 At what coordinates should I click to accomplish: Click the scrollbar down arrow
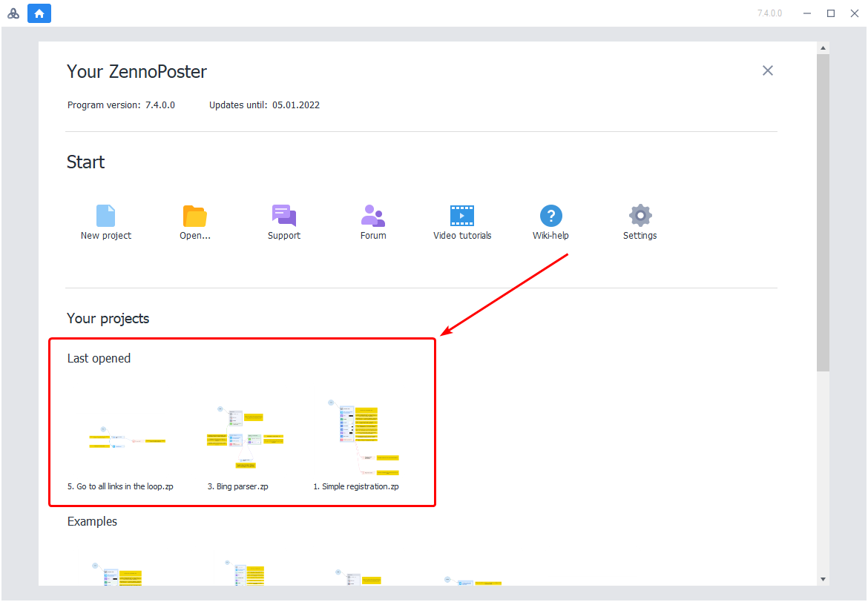pyautogui.click(x=823, y=578)
